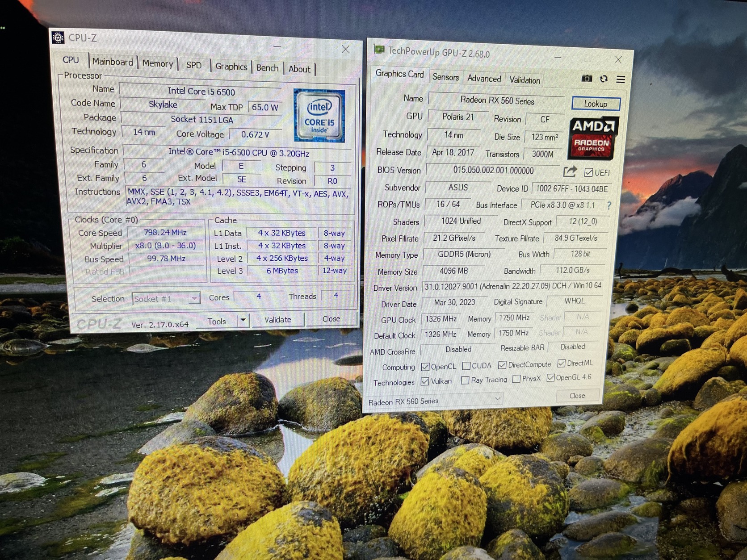The height and width of the screenshot is (560, 747).
Task: Click the CPU-Z app icon in title bar
Action: [x=58, y=38]
